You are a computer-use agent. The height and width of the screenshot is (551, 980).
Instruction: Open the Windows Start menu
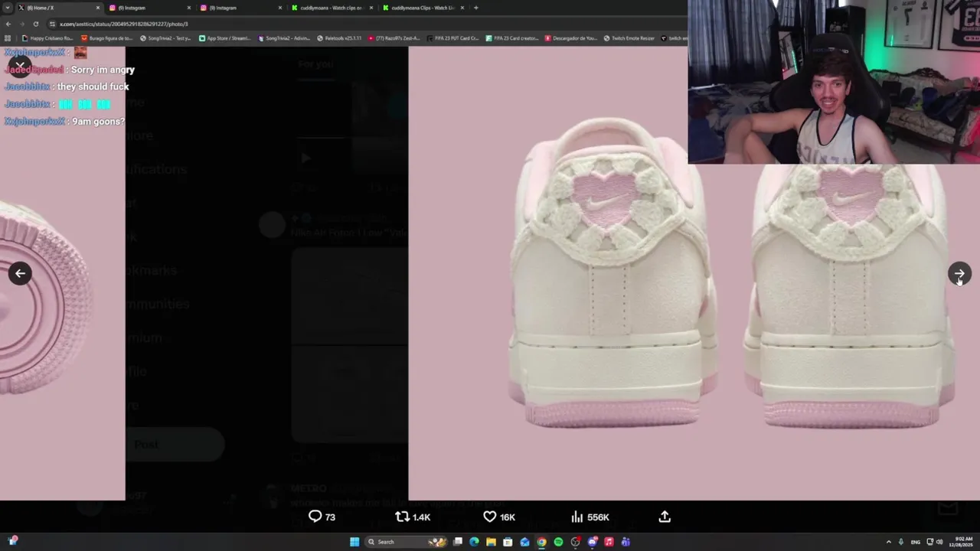point(354,542)
